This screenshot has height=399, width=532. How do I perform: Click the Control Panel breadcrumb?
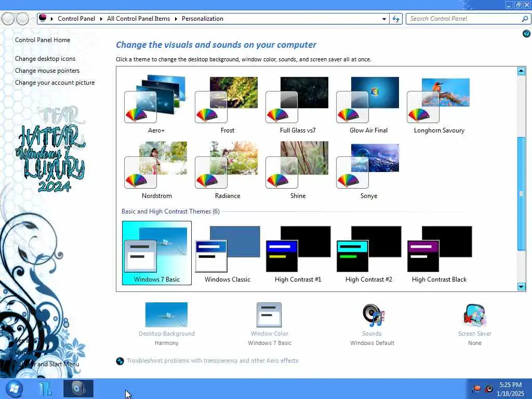click(x=76, y=19)
